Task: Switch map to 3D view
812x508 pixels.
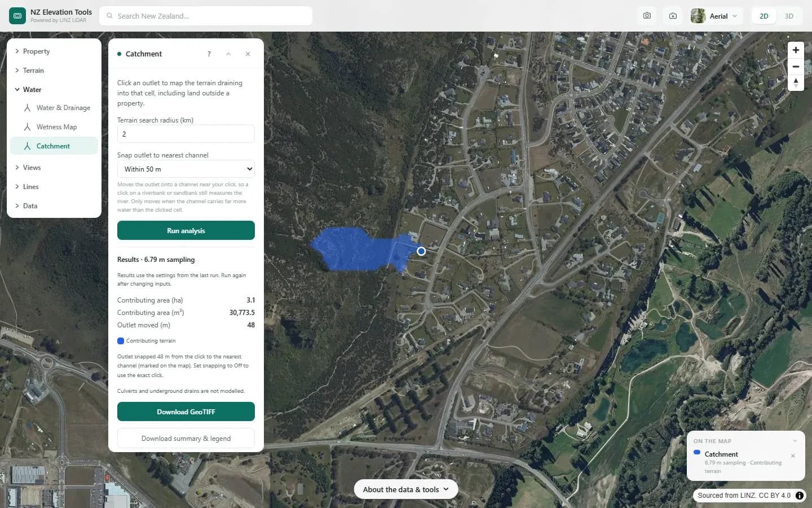Action: pos(789,16)
